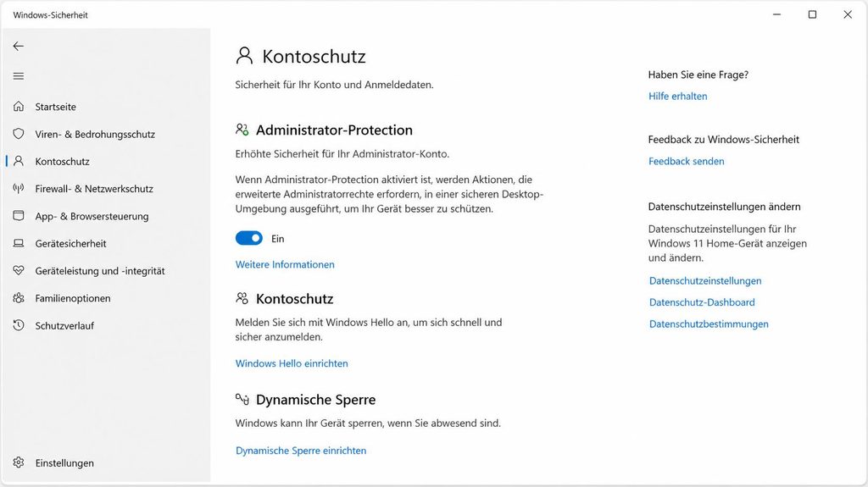Click the Windows-Sicherheit window title

[x=50, y=15]
